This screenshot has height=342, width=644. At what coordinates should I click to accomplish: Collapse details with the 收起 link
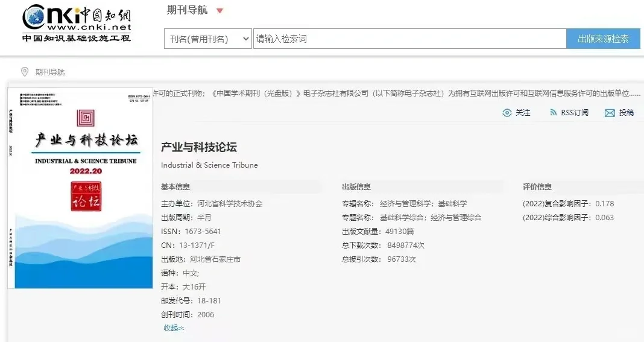point(174,328)
